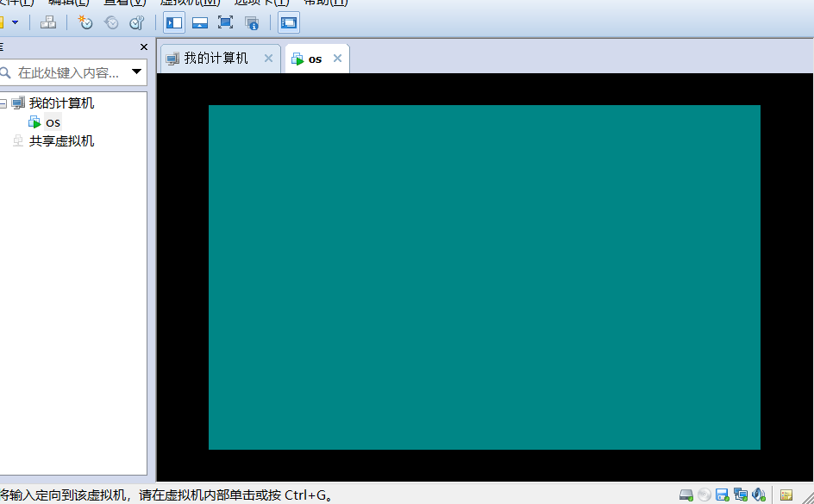Click the magnifier icon in search box

pyautogui.click(x=6, y=72)
